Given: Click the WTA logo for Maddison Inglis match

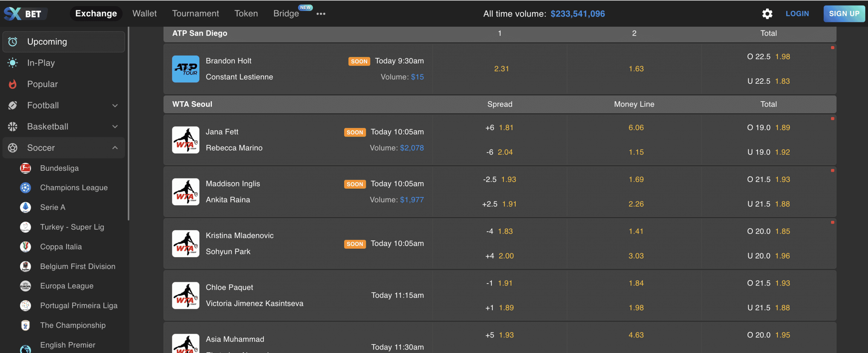Looking at the screenshot, I should [x=185, y=192].
